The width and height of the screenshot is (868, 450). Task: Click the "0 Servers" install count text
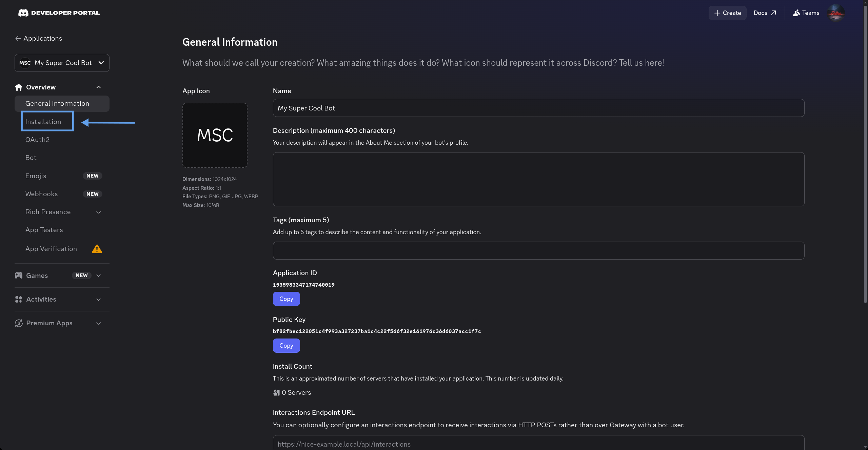click(296, 393)
